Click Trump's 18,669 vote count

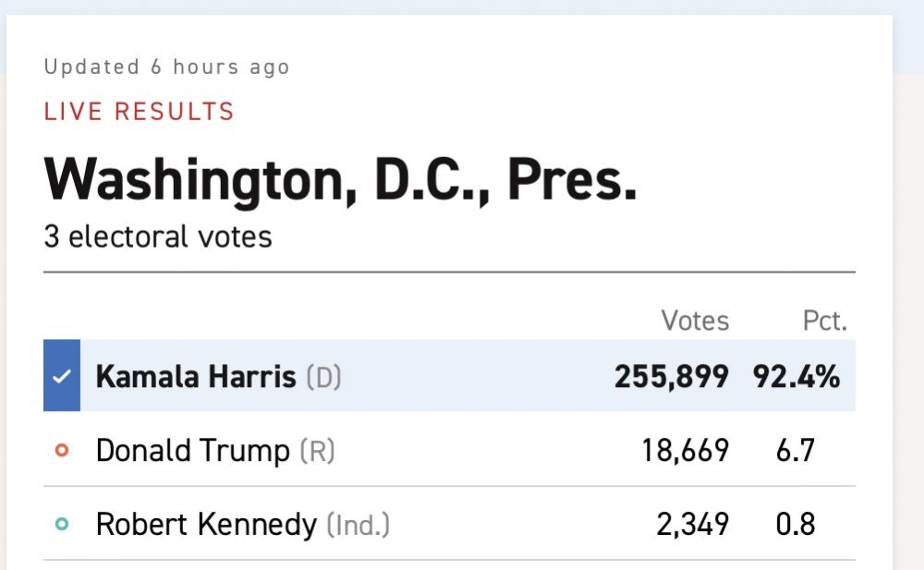point(685,451)
